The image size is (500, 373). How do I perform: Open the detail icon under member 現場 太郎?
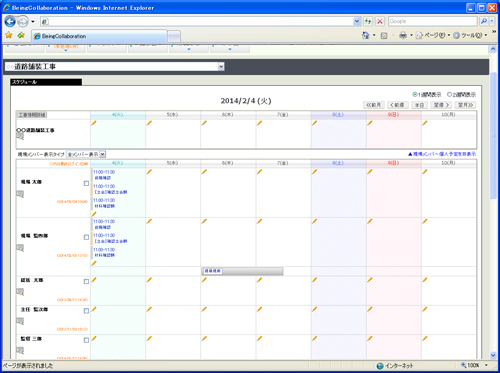pos(20,194)
